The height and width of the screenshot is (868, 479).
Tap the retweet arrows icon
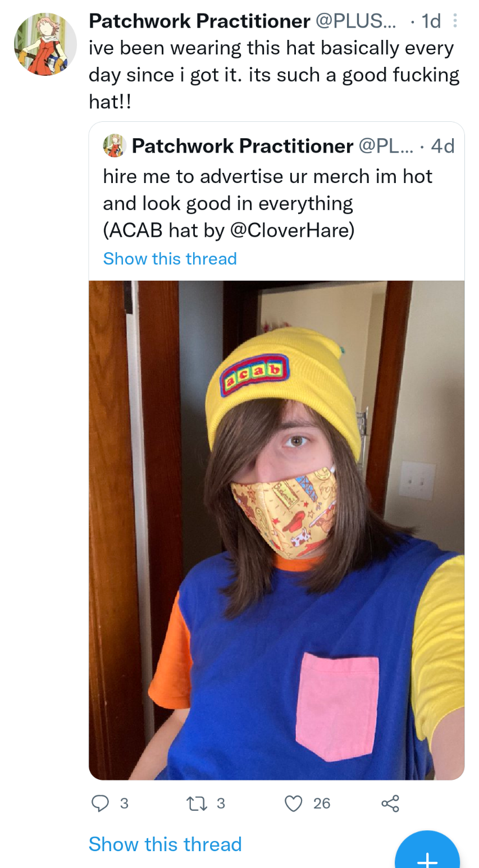coord(197,803)
